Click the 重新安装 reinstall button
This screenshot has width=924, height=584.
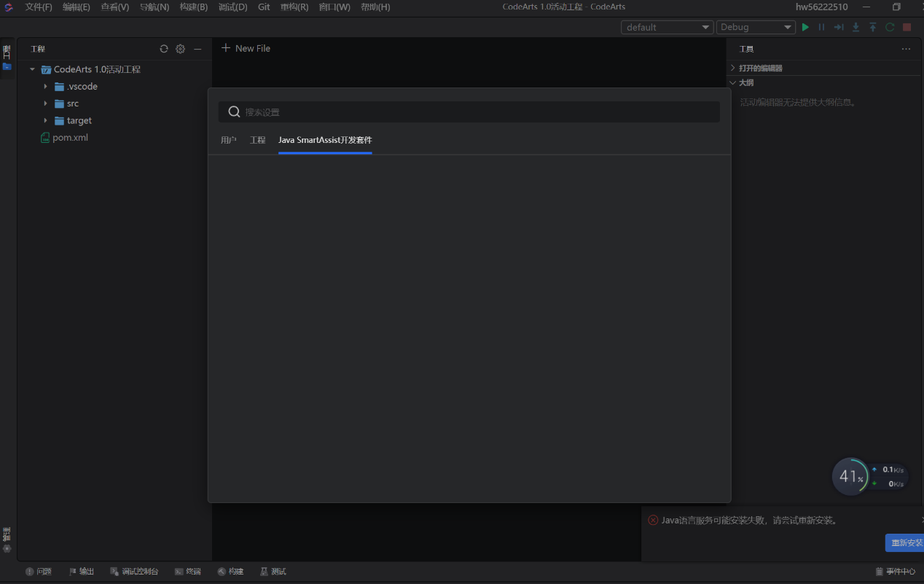[x=904, y=543]
